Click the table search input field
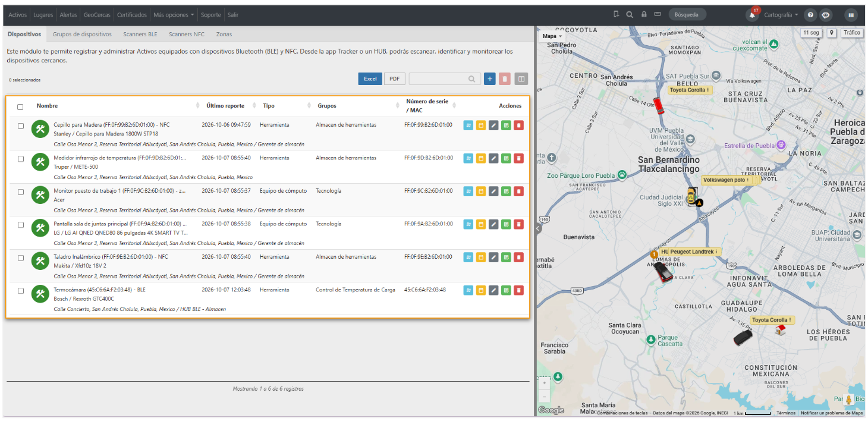Image resolution: width=868 pixels, height=421 pixels. tap(444, 78)
